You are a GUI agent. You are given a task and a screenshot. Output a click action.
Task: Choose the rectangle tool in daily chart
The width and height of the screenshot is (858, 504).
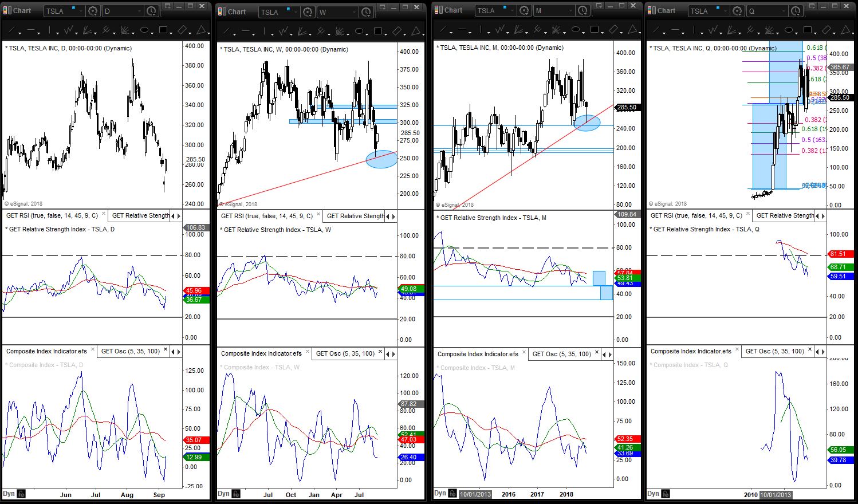(164, 30)
